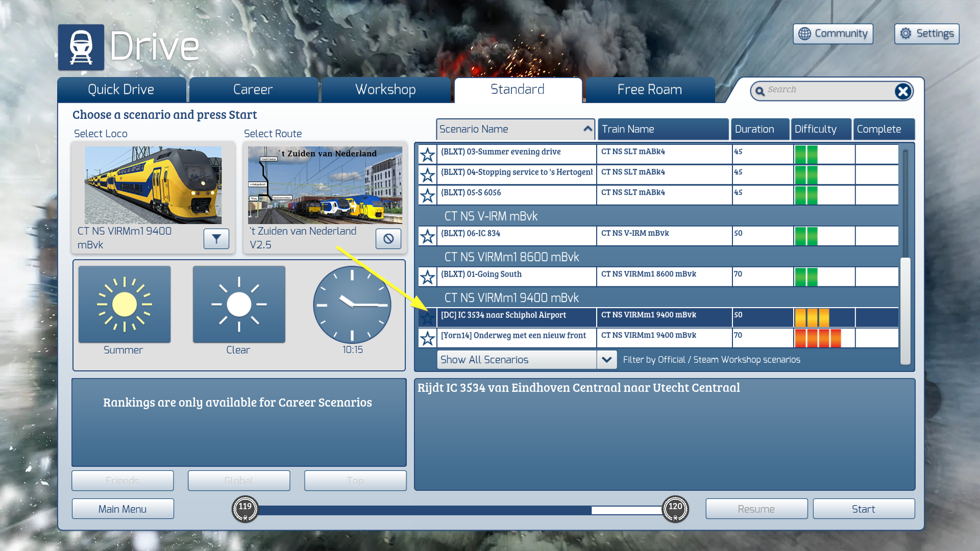Click the Main Menu button

click(x=123, y=509)
